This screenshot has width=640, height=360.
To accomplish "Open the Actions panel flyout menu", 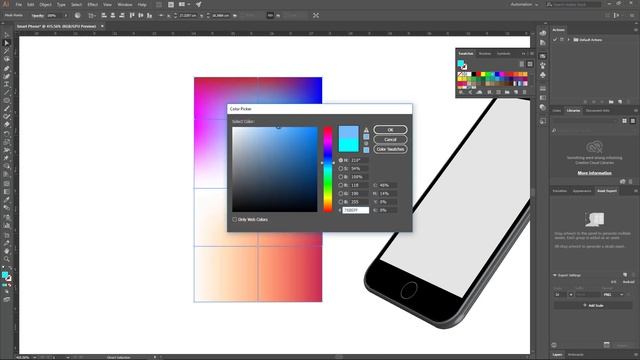I will point(636,30).
